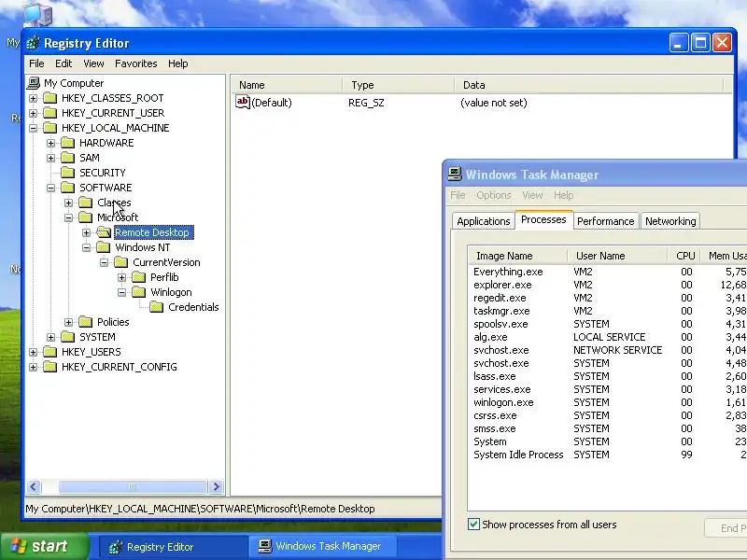This screenshot has width=747, height=560.
Task: Select Everything.exe in the process list
Action: pyautogui.click(x=508, y=272)
